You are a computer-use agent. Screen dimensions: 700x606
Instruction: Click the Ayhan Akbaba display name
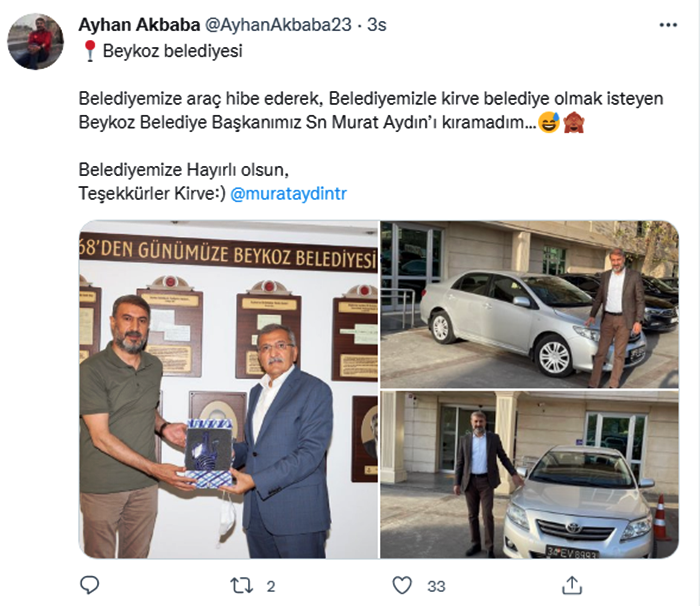(139, 25)
